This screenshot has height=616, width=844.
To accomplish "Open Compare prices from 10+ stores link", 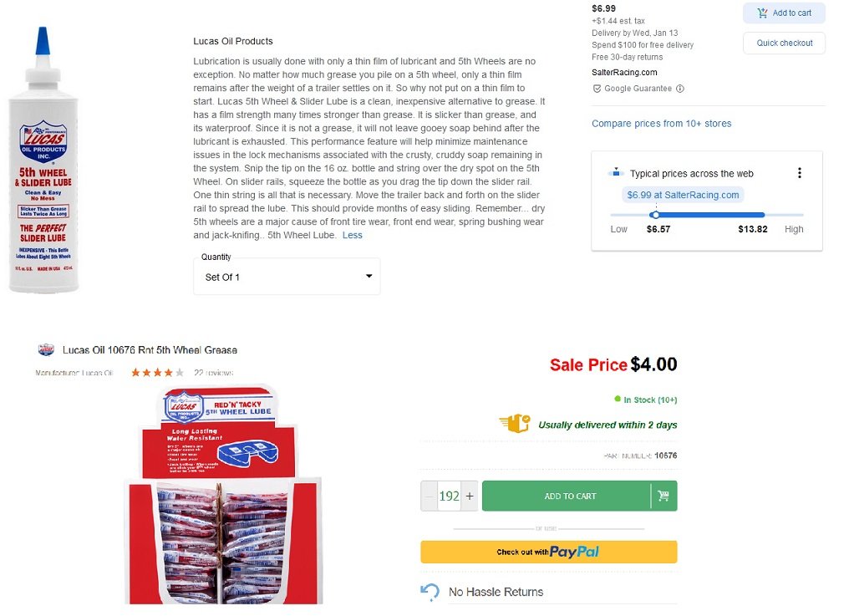I will click(x=662, y=124).
